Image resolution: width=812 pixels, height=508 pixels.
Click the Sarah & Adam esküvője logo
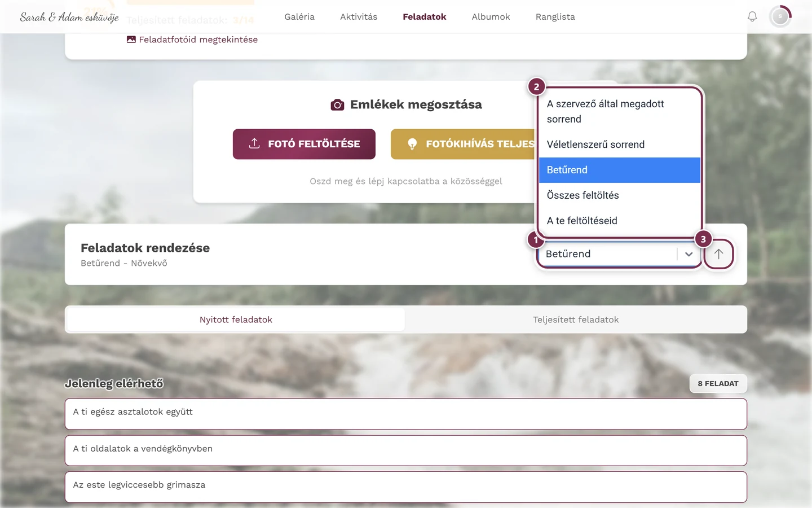[x=69, y=17]
